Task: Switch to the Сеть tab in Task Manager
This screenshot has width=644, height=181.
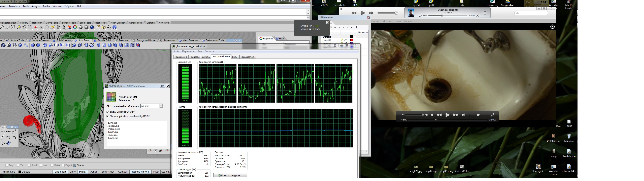Action: [234, 57]
